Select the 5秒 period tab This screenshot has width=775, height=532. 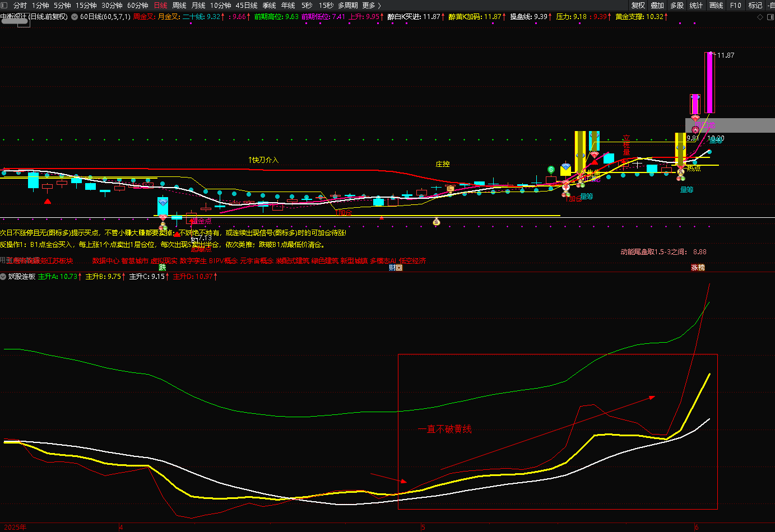(307, 6)
